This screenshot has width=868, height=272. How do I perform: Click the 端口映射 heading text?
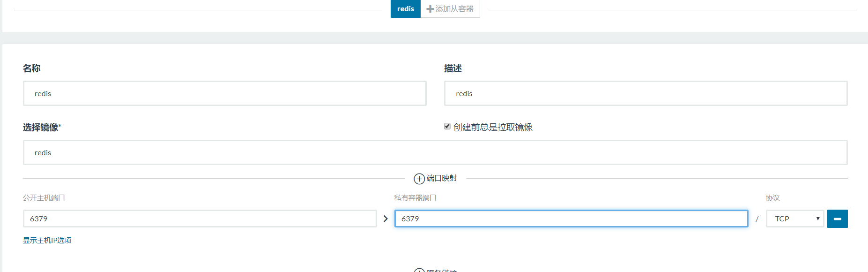click(x=442, y=178)
